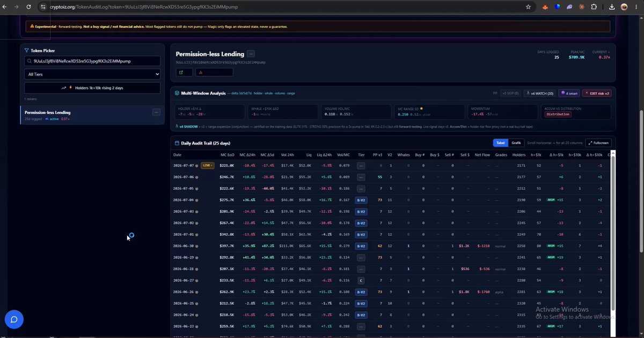The image size is (644, 338).
Task: Select the Permission-less Lending token in the list
Action: click(92, 115)
